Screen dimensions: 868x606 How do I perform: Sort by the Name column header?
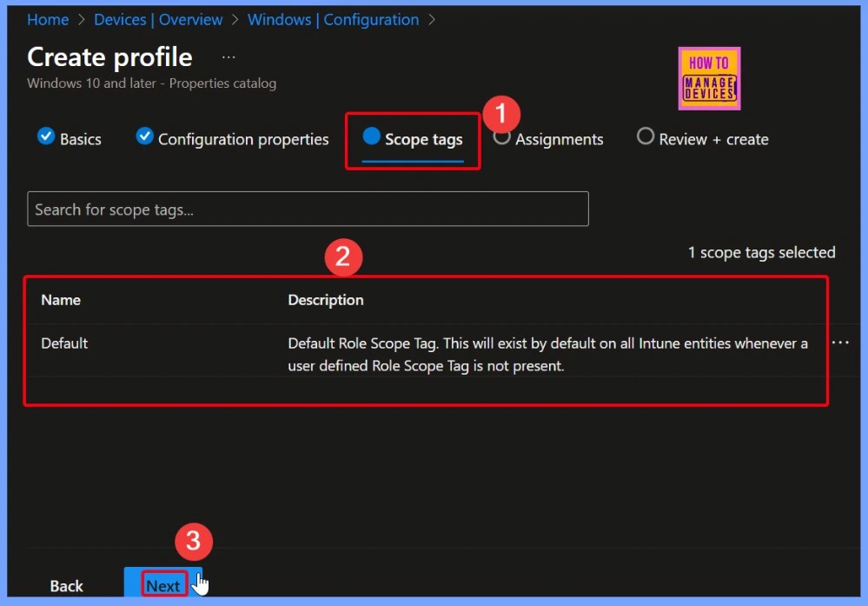coord(61,300)
